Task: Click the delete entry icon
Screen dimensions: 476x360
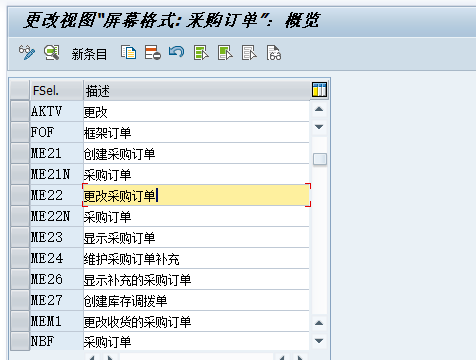Action: pos(153,53)
